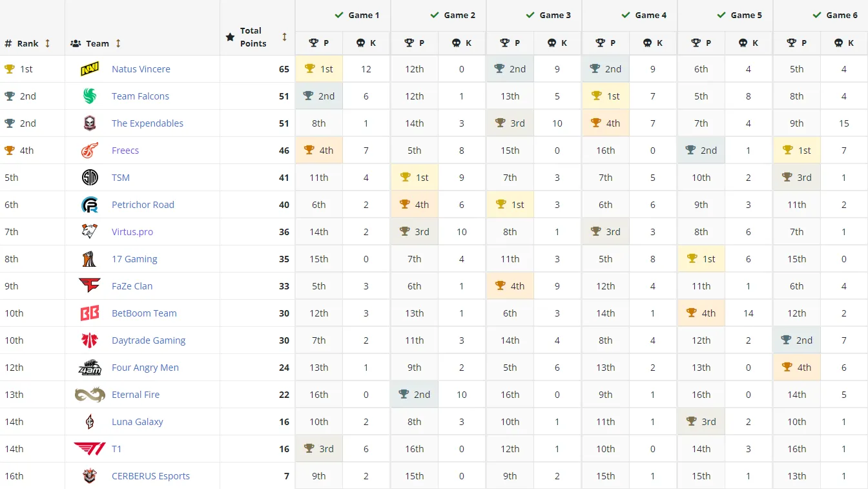Click the Team Falcons logo icon
868x489 pixels.
point(90,96)
